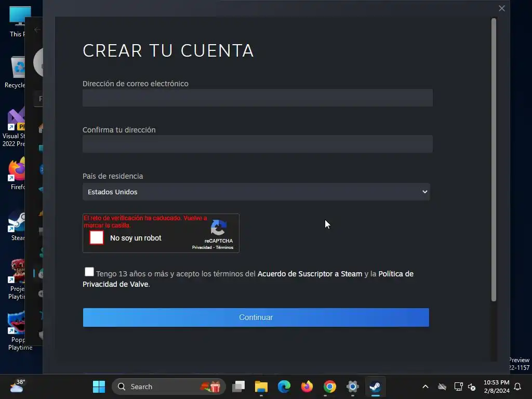Viewport: 532px width, 399px height.
Task: Open the País de residencia dropdown
Action: coord(256,192)
